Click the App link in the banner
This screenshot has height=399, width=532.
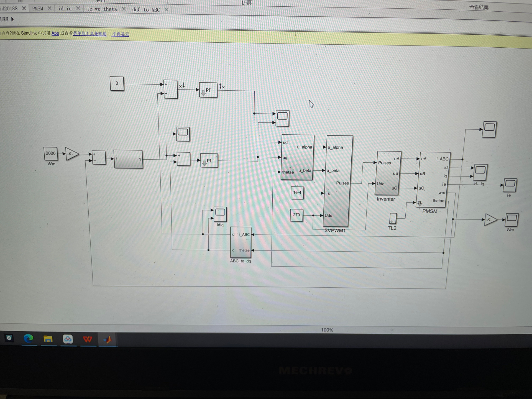[55, 33]
